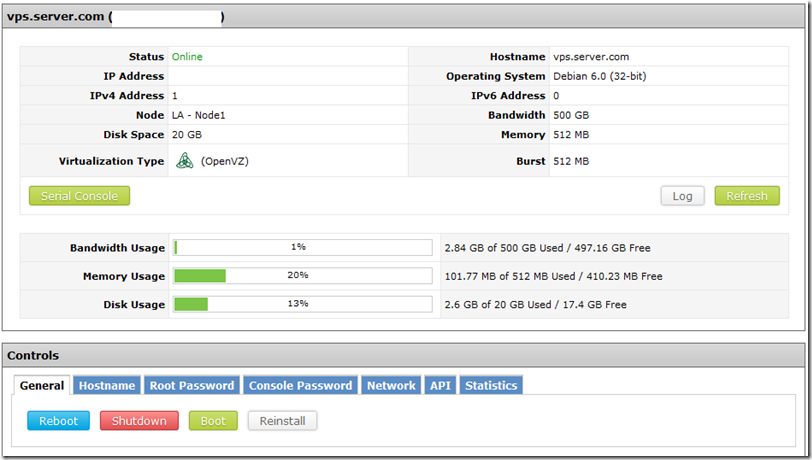Click '2.84 GB of 500 GB Used' text

[x=503, y=248]
